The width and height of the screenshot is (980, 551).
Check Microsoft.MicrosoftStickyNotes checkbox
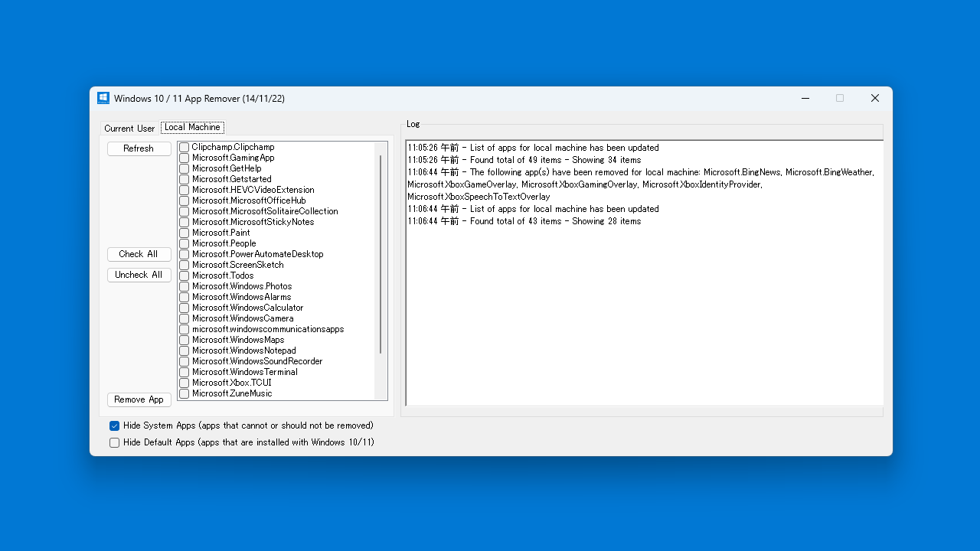click(x=185, y=222)
